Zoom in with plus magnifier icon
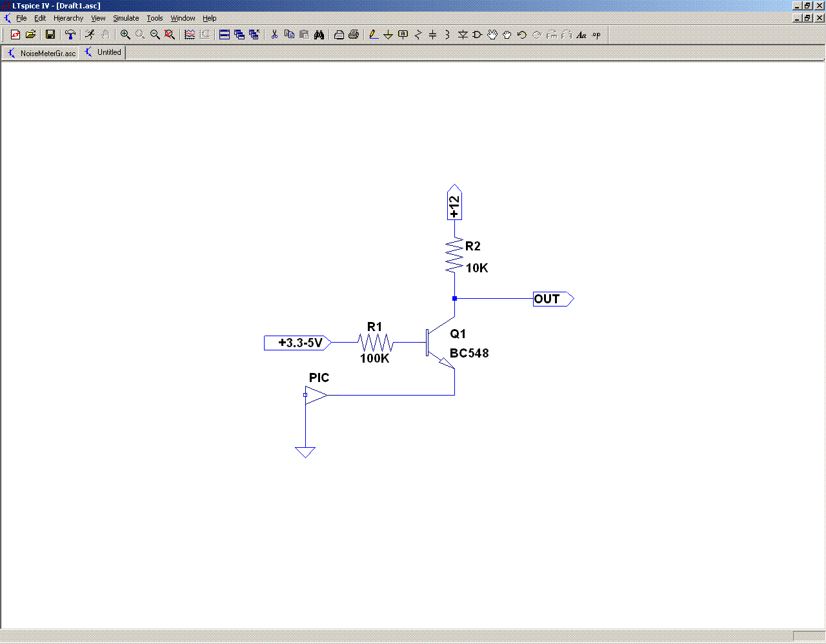 [125, 35]
